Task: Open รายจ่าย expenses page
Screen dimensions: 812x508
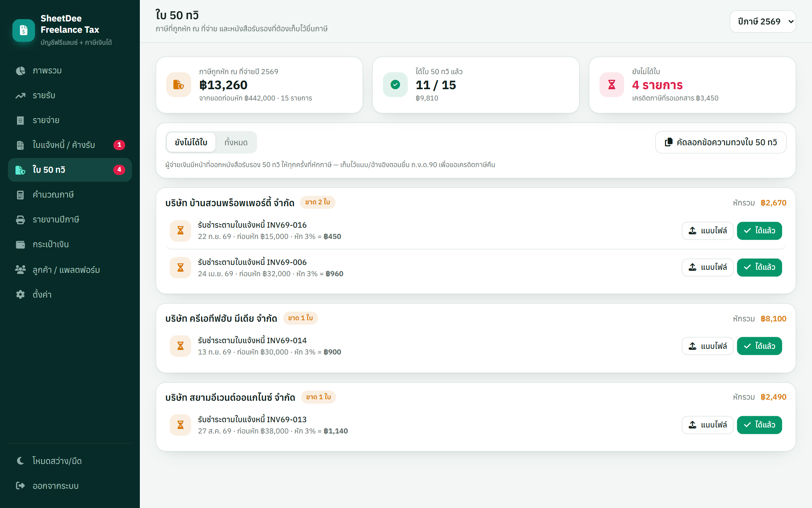Action: pos(70,120)
